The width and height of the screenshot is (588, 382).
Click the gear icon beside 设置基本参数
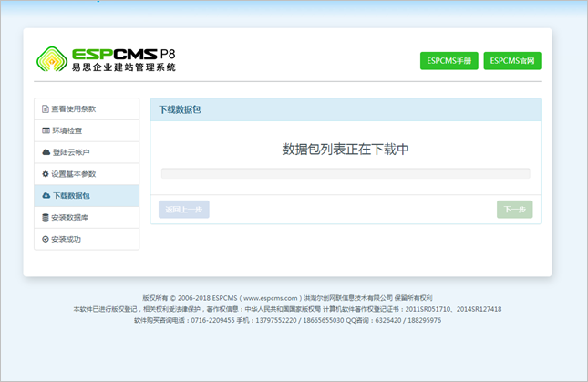click(x=46, y=174)
